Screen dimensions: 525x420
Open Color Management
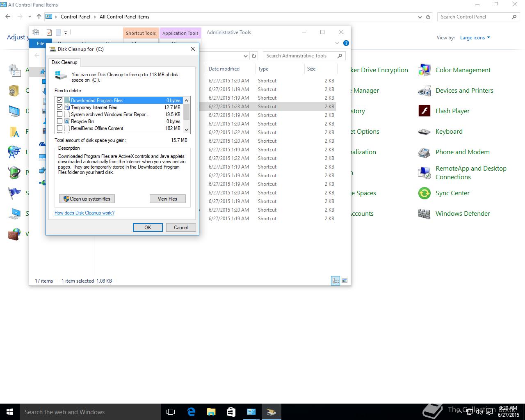pos(454,70)
